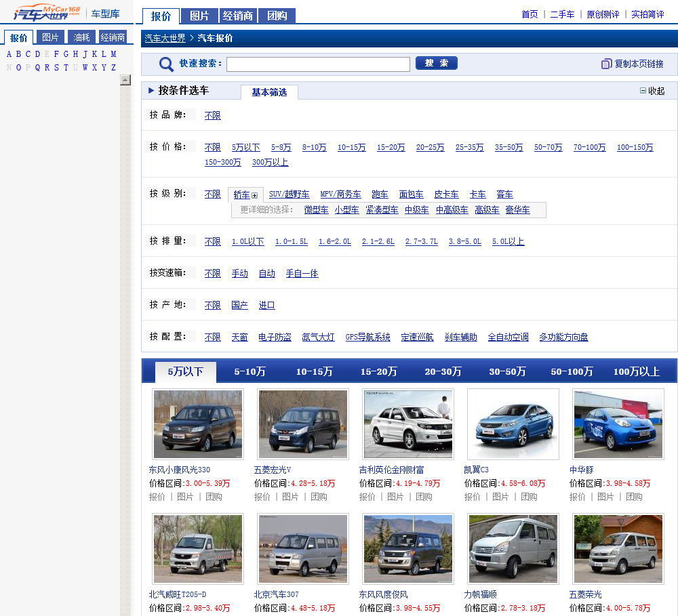The image size is (678, 616).
Task: Open the 凯翼C3 car photo
Action: (513, 424)
